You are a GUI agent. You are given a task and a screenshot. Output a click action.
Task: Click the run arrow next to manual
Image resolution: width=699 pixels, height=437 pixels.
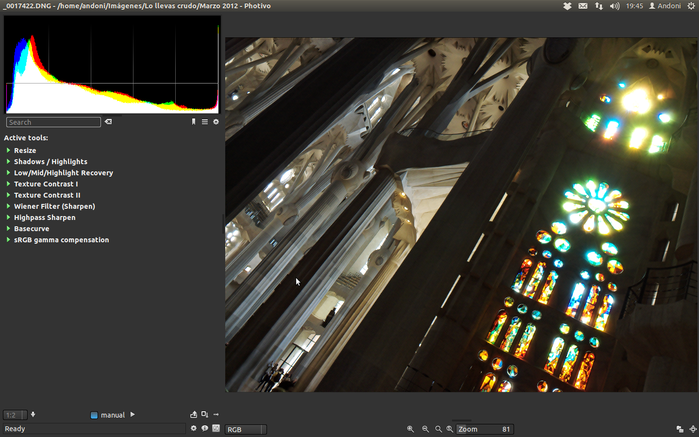(132, 414)
